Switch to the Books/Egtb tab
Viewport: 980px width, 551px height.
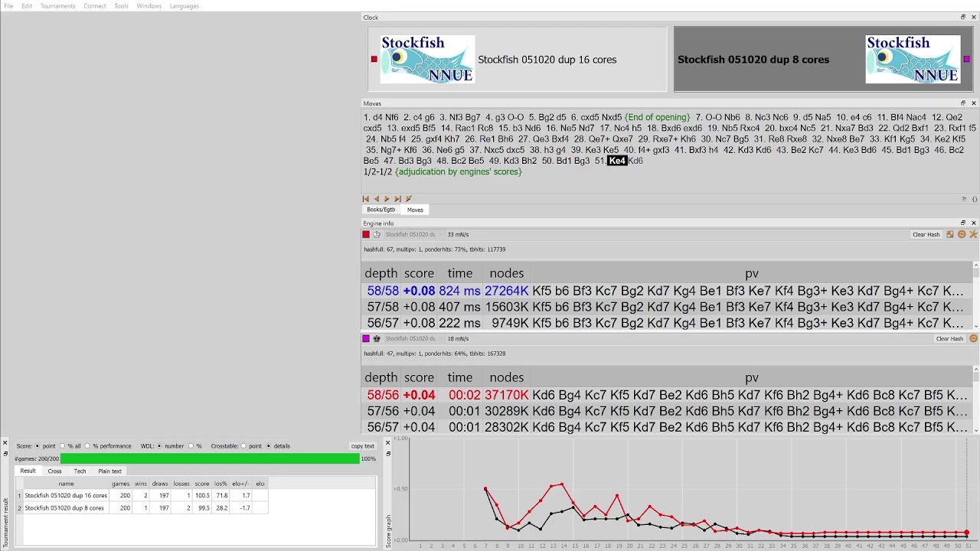coord(381,210)
